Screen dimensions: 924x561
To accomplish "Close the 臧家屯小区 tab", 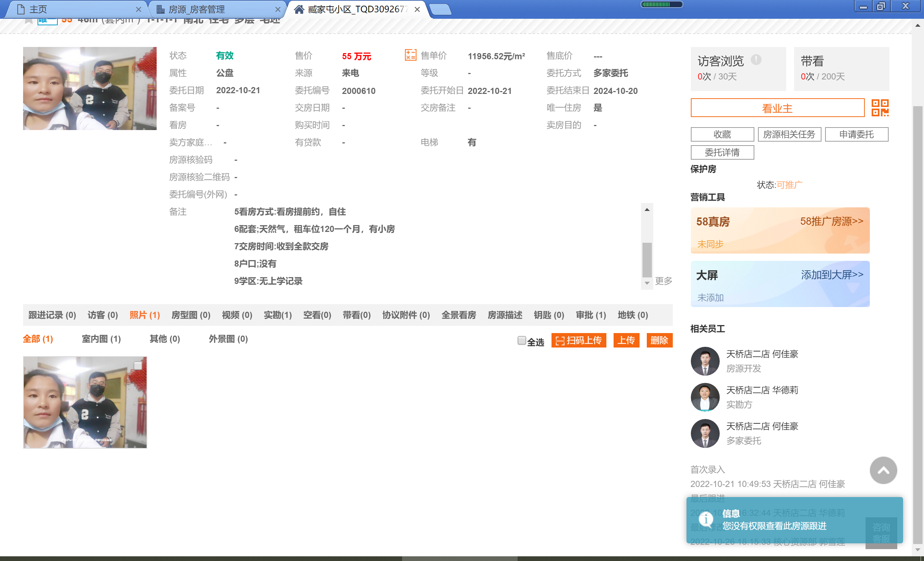I will point(417,9).
